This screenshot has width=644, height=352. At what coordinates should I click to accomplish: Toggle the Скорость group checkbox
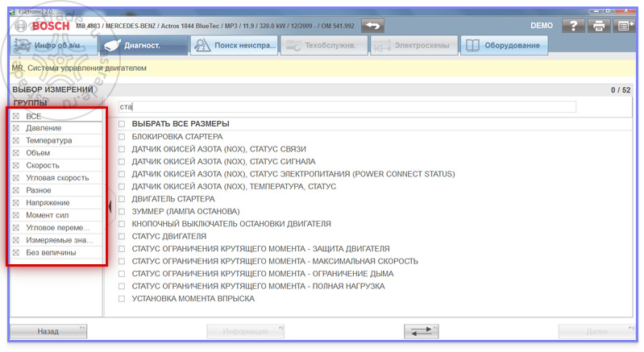tap(16, 165)
